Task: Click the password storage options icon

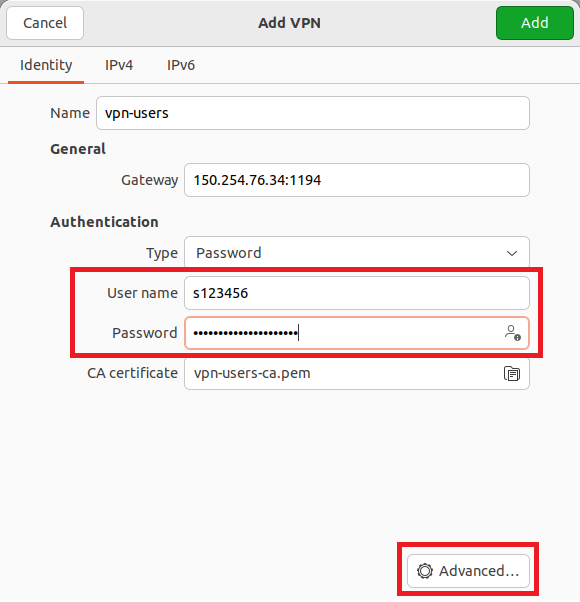Action: click(x=512, y=333)
